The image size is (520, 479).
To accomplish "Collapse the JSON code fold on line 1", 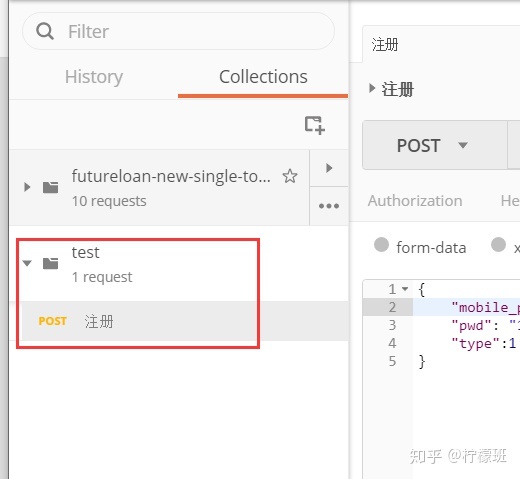I will pyautogui.click(x=405, y=289).
